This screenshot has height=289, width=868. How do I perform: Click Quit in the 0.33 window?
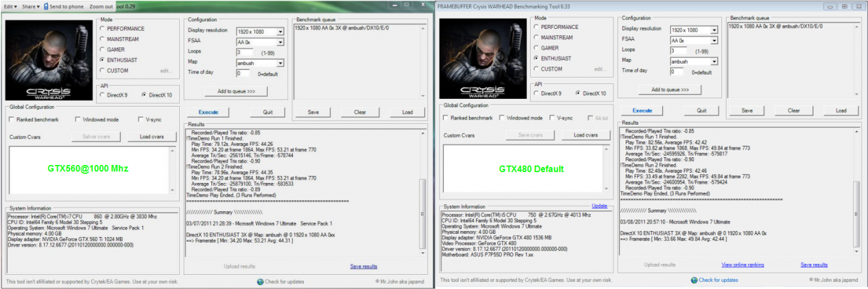click(702, 110)
